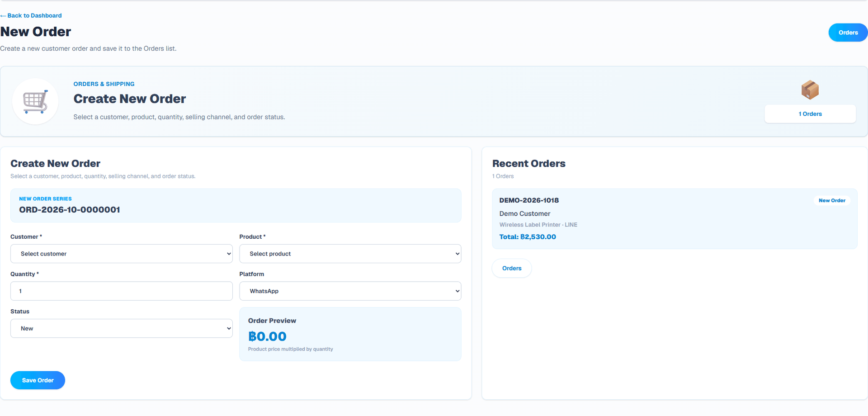The height and width of the screenshot is (416, 868).
Task: Click the ORDERS & SHIPPING label
Action: pyautogui.click(x=104, y=84)
